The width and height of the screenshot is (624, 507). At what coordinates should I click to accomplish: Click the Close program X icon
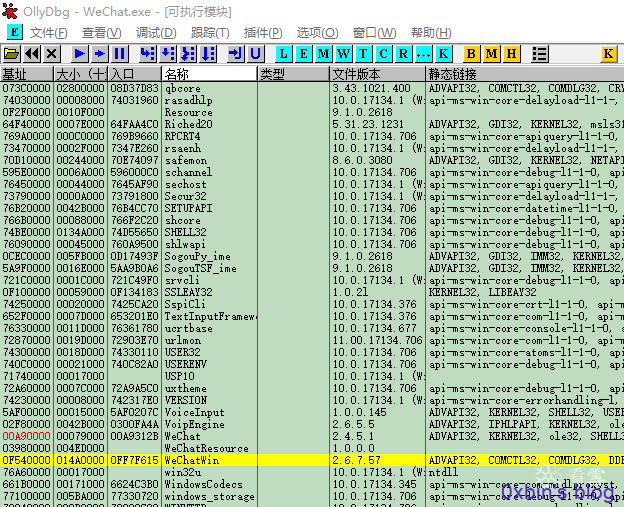(52, 54)
